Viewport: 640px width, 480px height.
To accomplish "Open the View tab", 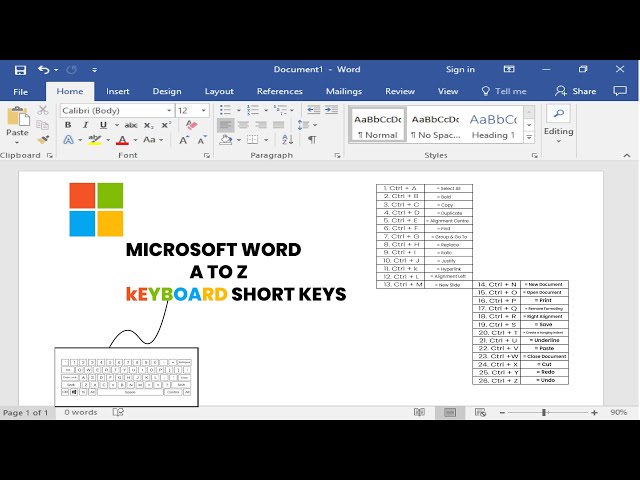I will (448, 91).
